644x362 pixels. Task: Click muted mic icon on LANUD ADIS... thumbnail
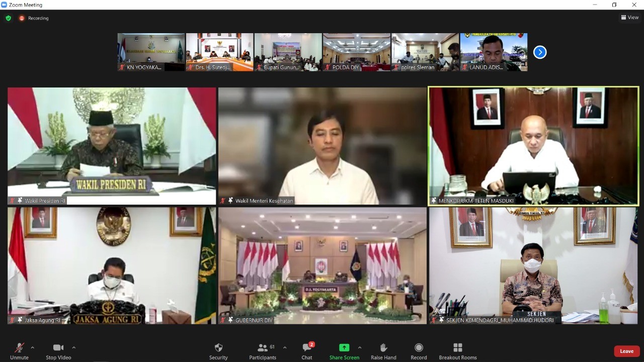[x=464, y=67]
